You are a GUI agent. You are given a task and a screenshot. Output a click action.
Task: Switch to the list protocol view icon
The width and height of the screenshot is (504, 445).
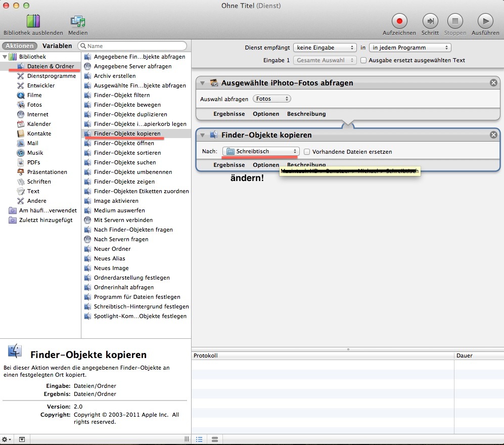point(199,439)
